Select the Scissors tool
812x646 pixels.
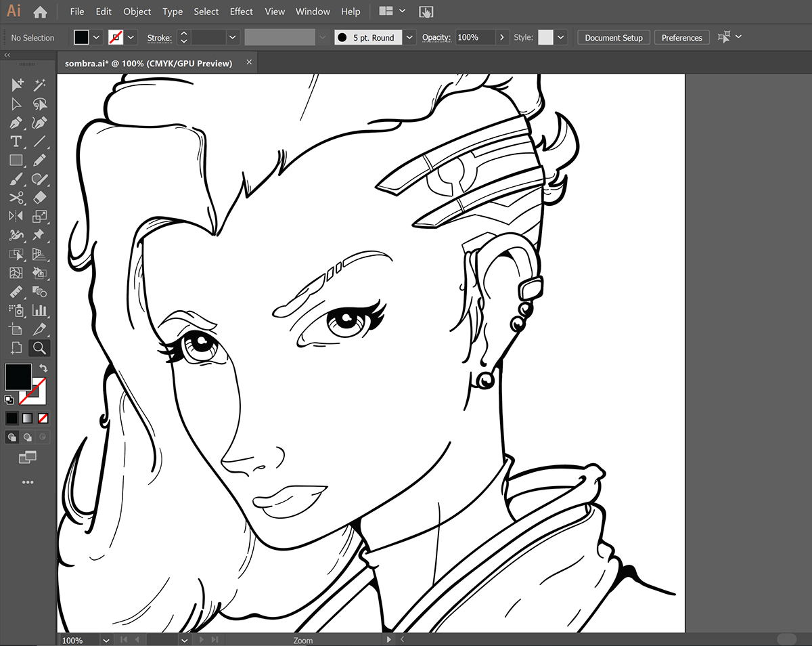16,198
